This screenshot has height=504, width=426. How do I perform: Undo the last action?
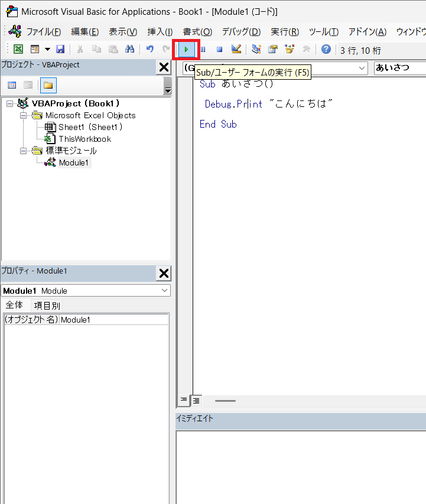(x=150, y=49)
